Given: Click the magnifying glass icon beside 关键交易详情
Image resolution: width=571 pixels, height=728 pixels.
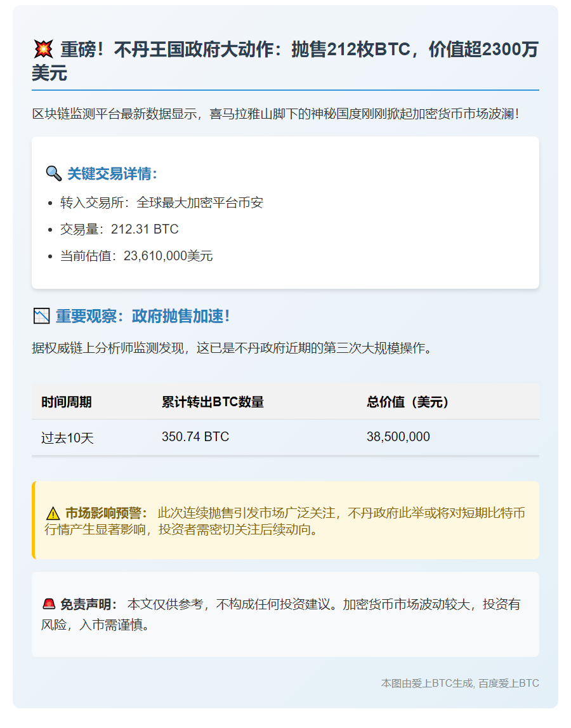Looking at the screenshot, I should 54,174.
